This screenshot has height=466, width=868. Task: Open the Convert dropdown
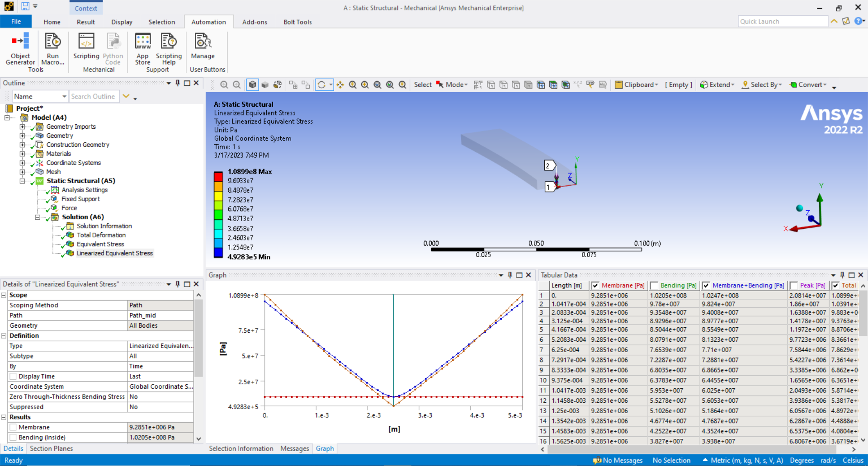pyautogui.click(x=824, y=85)
